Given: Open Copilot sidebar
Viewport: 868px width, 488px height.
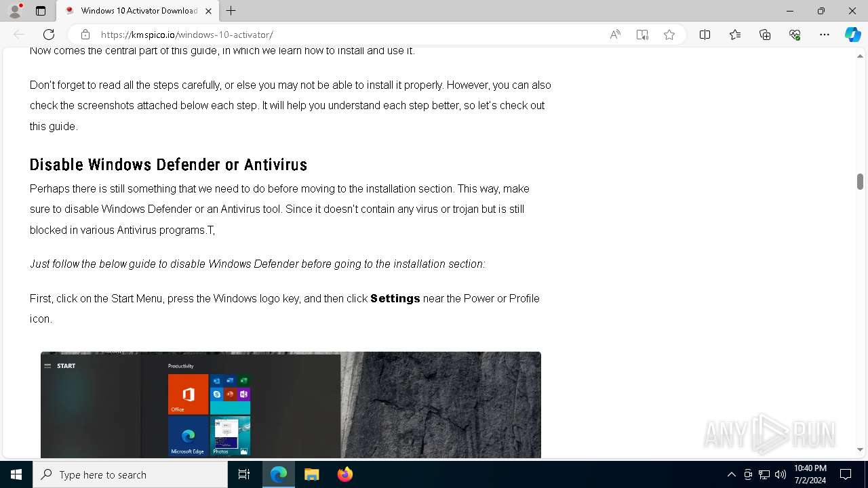Looking at the screenshot, I should point(853,35).
